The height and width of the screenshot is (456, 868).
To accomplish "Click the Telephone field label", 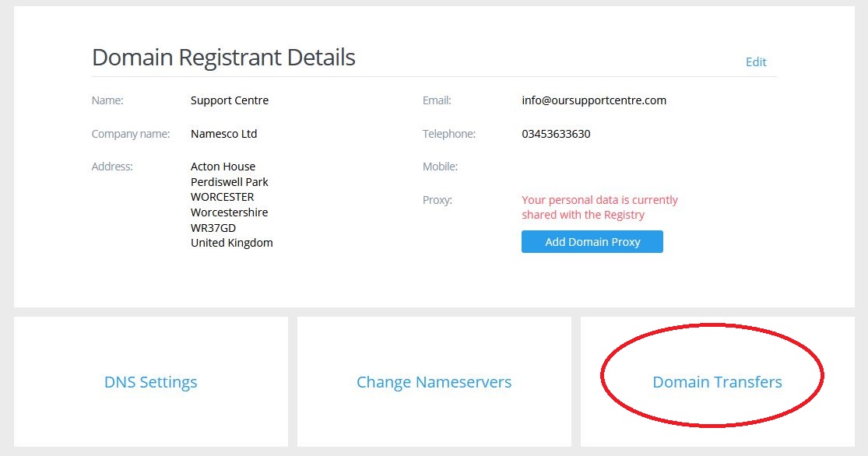I will [x=449, y=134].
